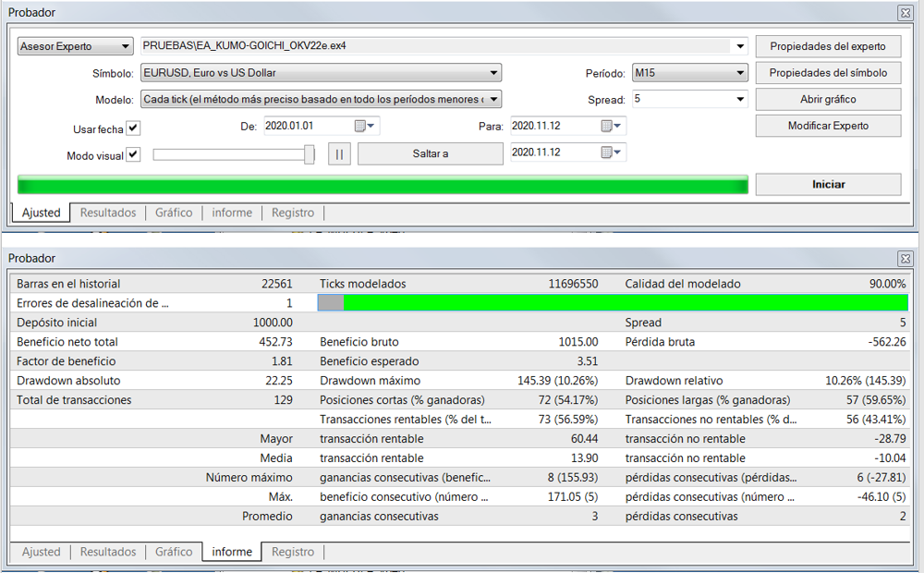
Task: Click the Total de transacciones value 129
Action: click(x=283, y=400)
